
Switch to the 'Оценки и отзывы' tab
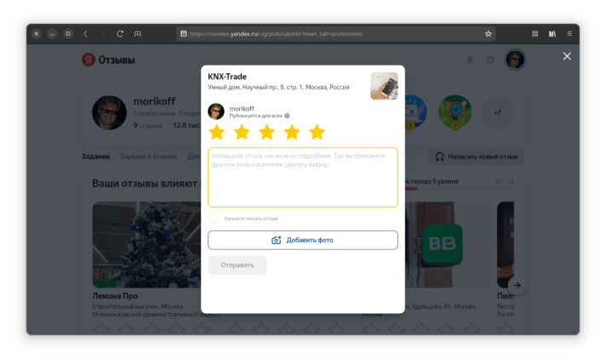149,156
